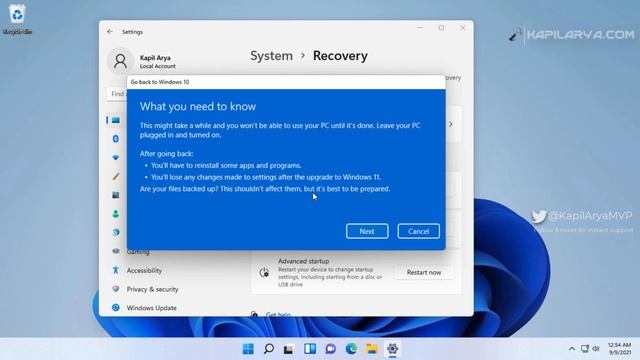Click the Advanced startup icon
The height and width of the screenshot is (360, 640).
coord(264,272)
